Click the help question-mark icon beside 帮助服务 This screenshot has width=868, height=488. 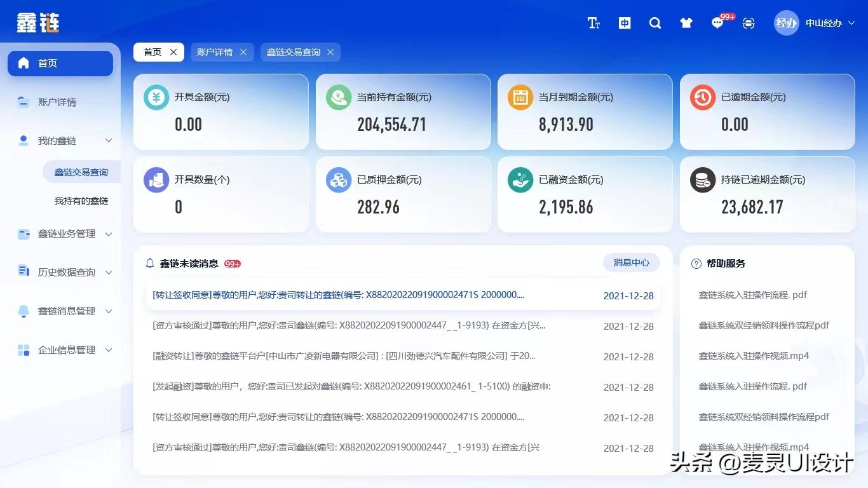click(696, 264)
